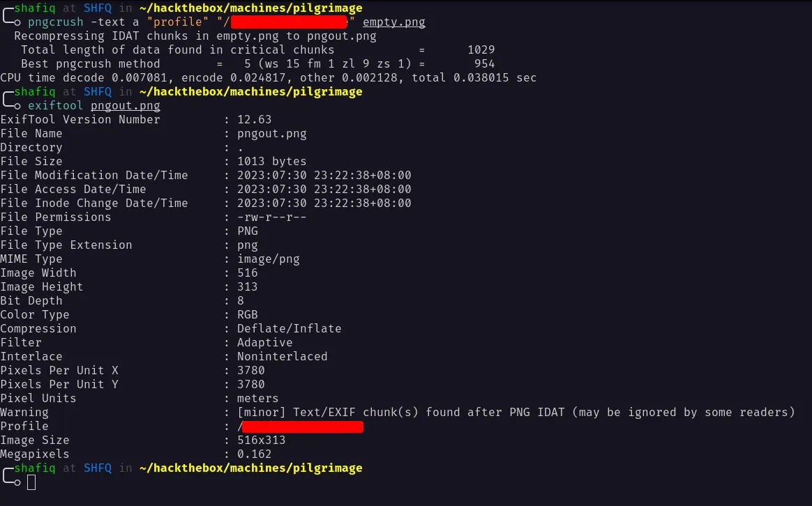812x506 pixels.
Task: Click the underlined pngout.png exiftool argument
Action: coord(126,106)
